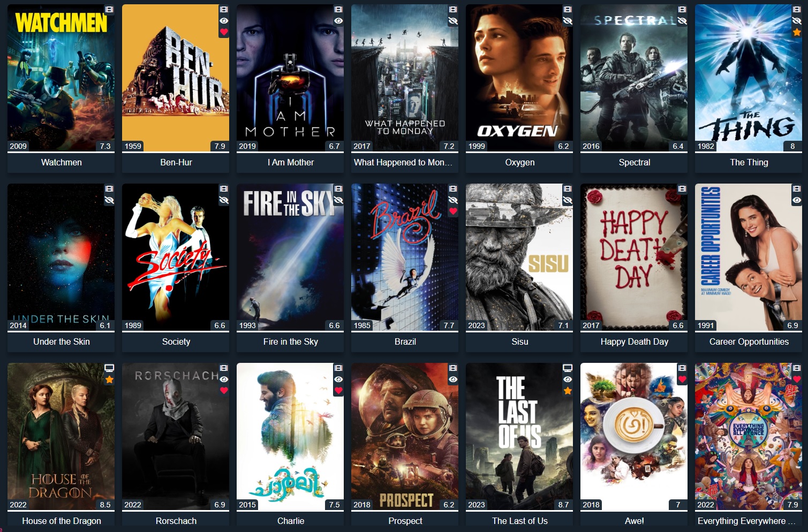Click the star icon on The Last of Us

(568, 391)
